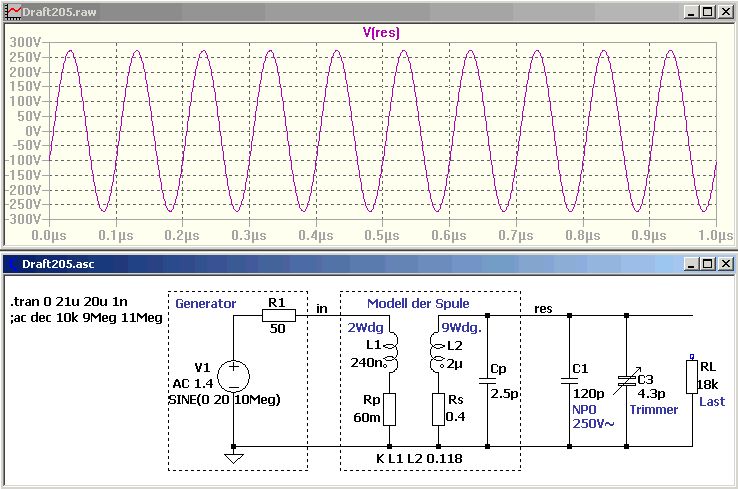Click the 2µ inductance value

tap(455, 364)
